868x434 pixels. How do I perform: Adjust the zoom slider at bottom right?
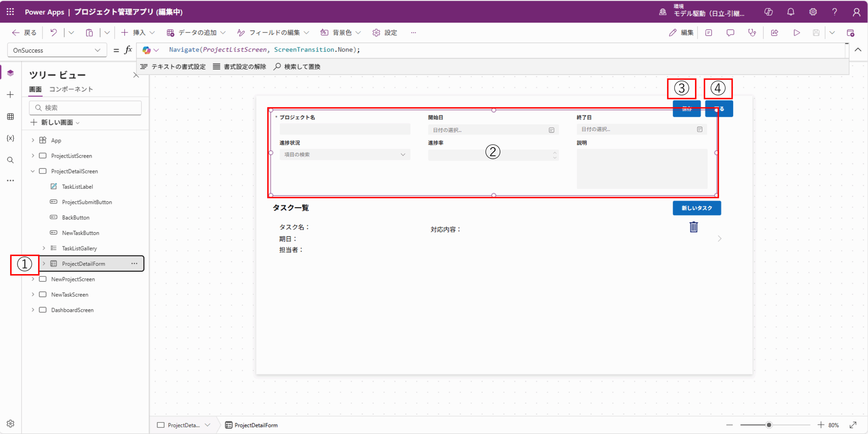pyautogui.click(x=769, y=425)
